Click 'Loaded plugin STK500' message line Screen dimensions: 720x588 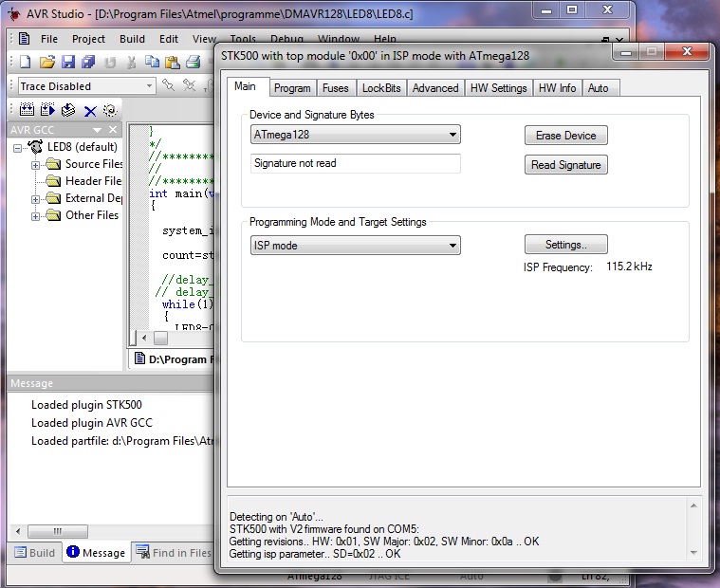coord(86,405)
